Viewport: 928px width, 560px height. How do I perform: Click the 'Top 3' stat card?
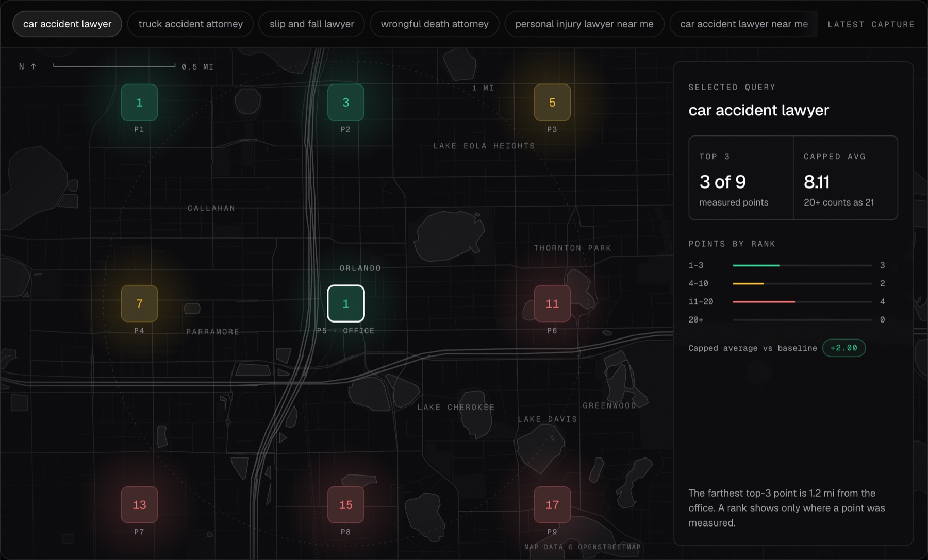[x=741, y=178]
